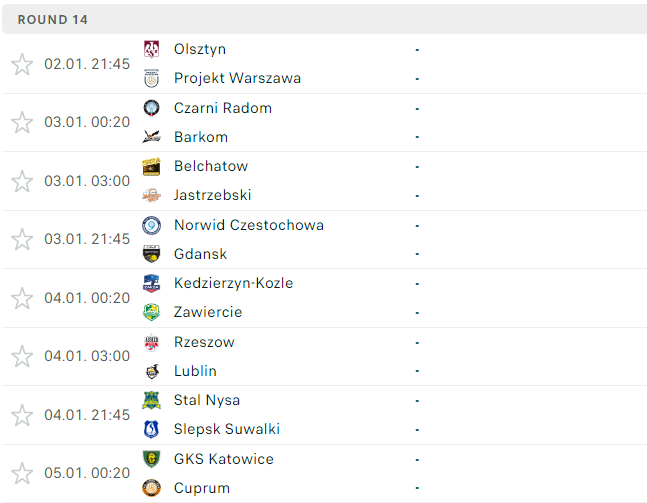
Task: Click the Zawiercie green team crest
Action: click(151, 312)
